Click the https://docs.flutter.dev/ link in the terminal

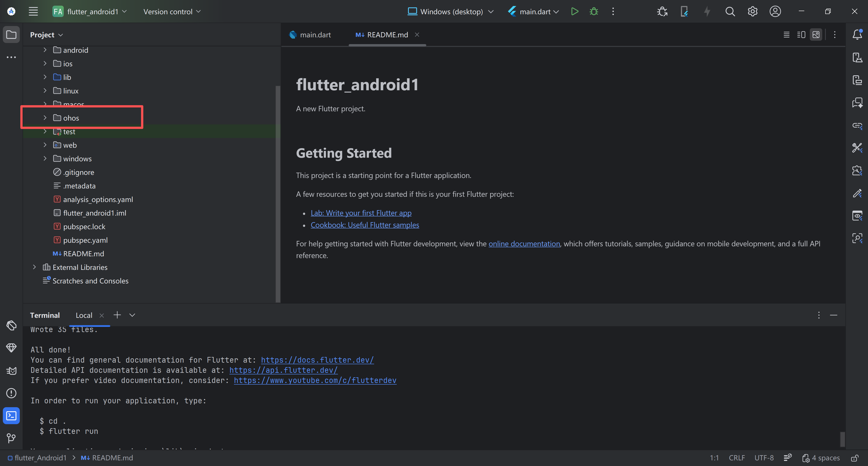(317, 360)
